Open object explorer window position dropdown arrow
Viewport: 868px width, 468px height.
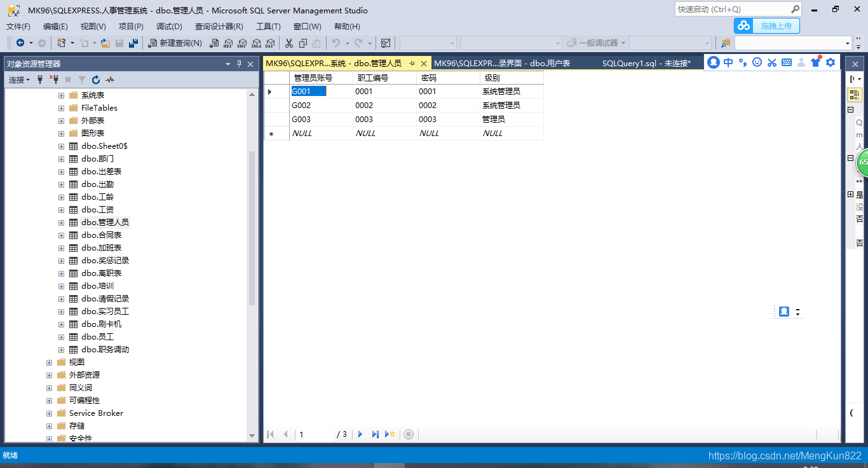coord(228,64)
